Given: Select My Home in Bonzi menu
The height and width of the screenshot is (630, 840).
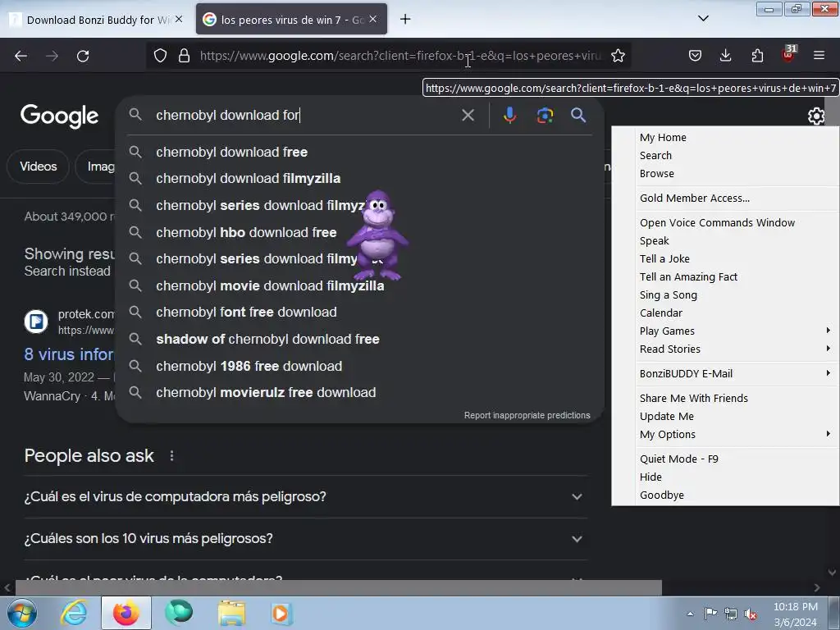Looking at the screenshot, I should (726, 138).
